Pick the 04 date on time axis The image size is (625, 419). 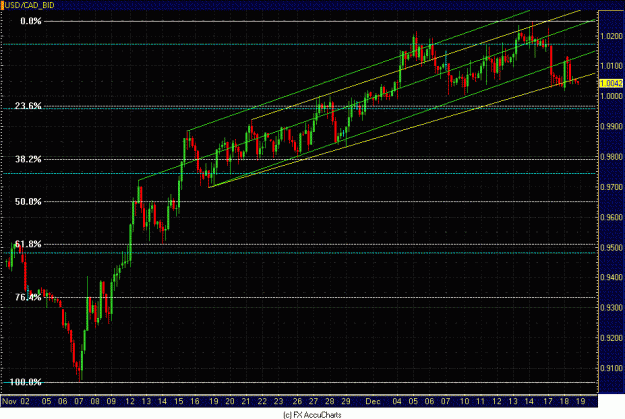coord(397,401)
